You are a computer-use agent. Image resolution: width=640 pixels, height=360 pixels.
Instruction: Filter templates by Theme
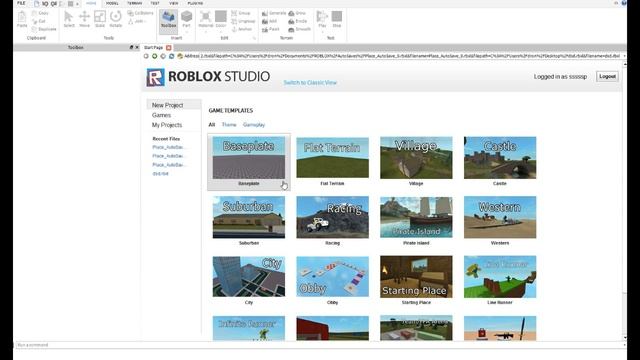pos(229,124)
